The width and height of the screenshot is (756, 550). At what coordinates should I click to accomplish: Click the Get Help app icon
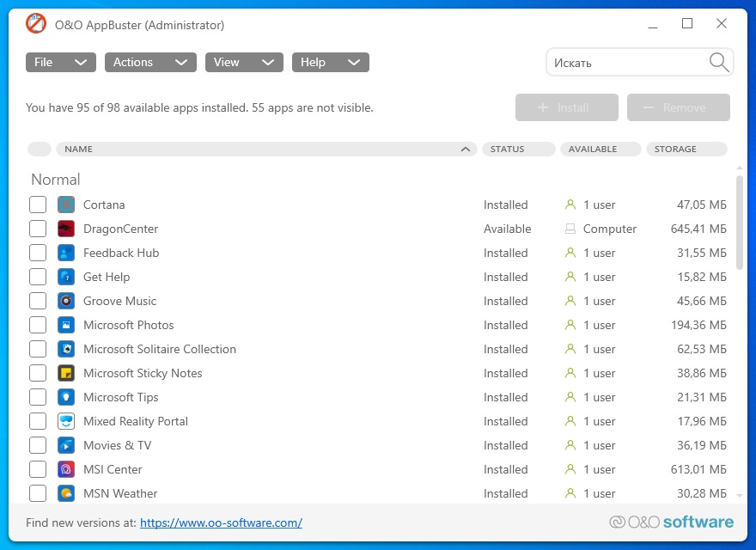pyautogui.click(x=66, y=277)
